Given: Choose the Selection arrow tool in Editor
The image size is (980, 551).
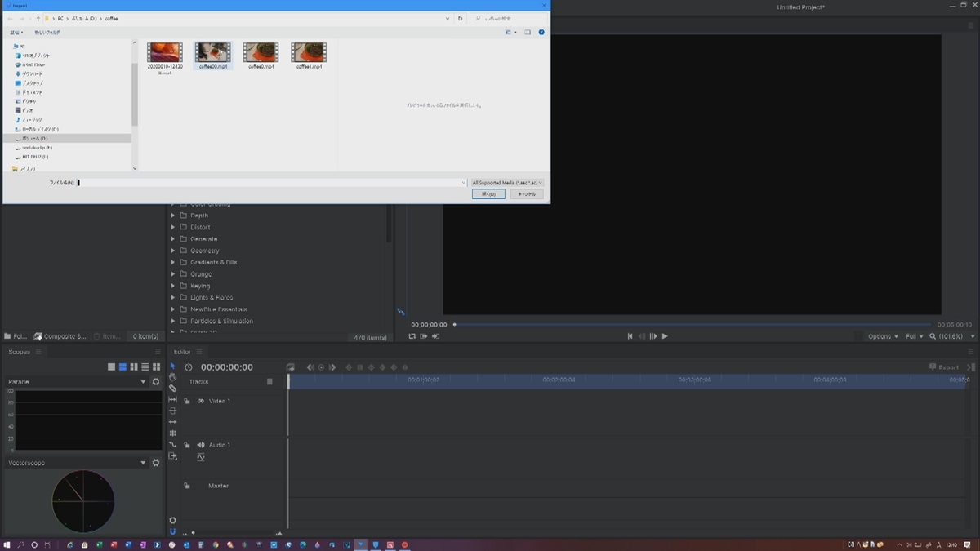Looking at the screenshot, I should point(172,367).
